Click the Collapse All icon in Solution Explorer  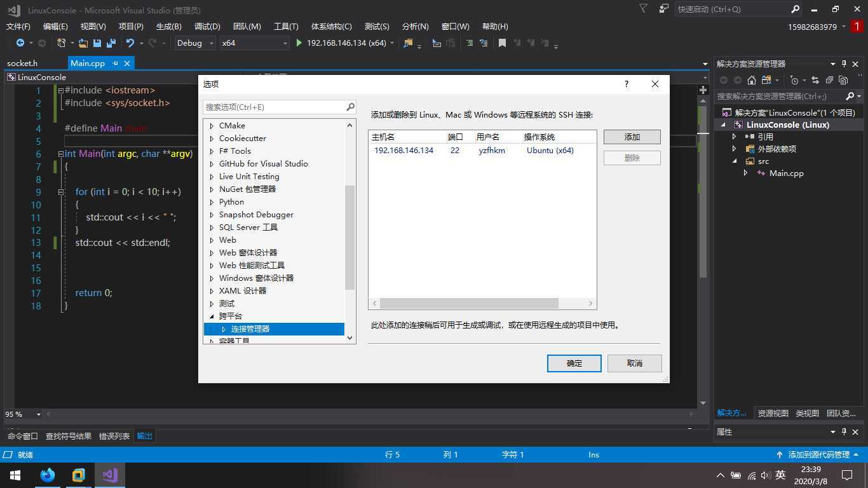[829, 80]
